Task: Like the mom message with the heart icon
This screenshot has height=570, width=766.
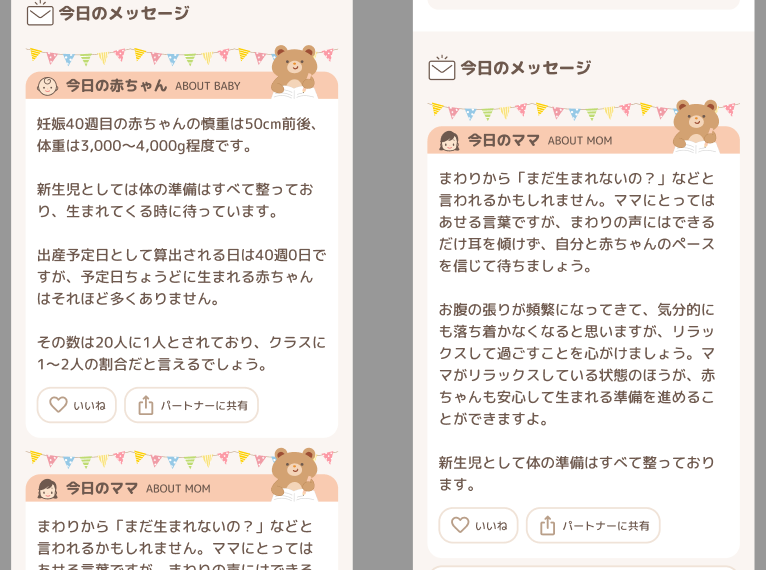Action: (x=460, y=525)
